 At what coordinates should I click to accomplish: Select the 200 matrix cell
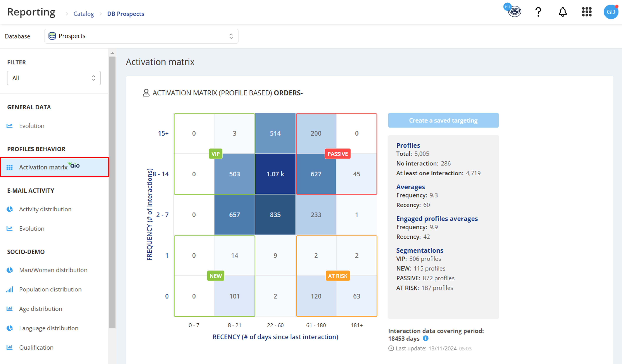(x=316, y=133)
